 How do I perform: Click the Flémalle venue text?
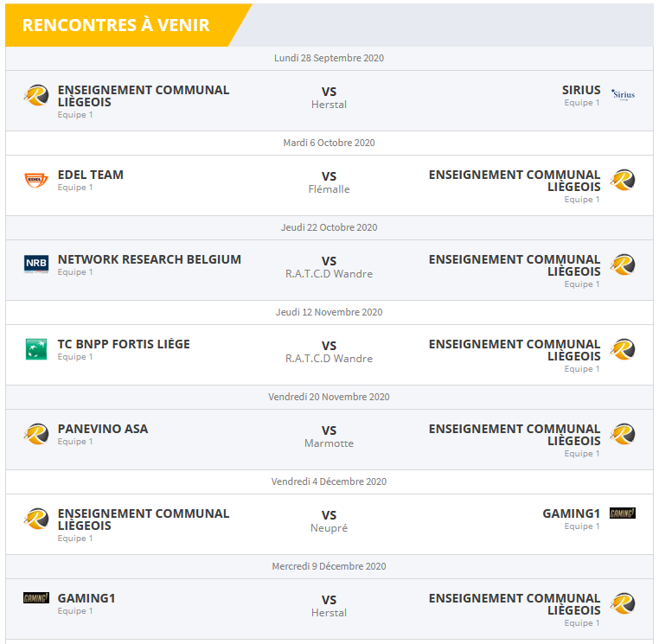(x=329, y=189)
